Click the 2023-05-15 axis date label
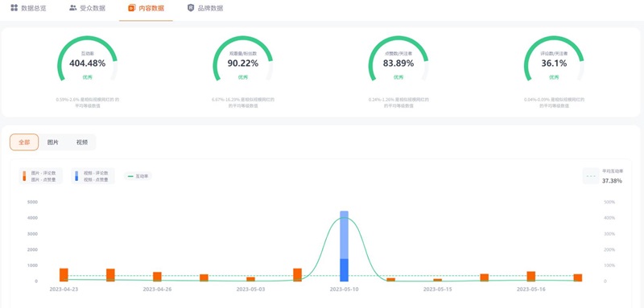644x308 pixels. tap(438, 290)
